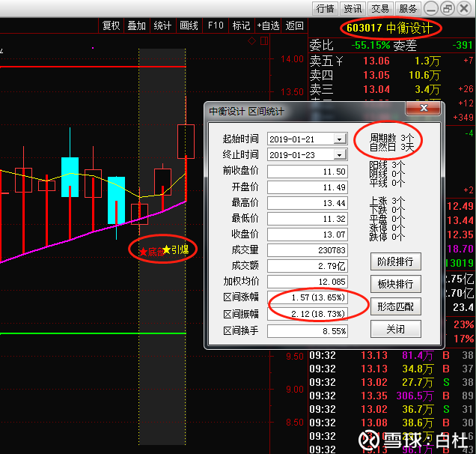Click the 最高价 field showing 13.44
Image resolution: width=476 pixels, height=454 pixels.
click(308, 203)
